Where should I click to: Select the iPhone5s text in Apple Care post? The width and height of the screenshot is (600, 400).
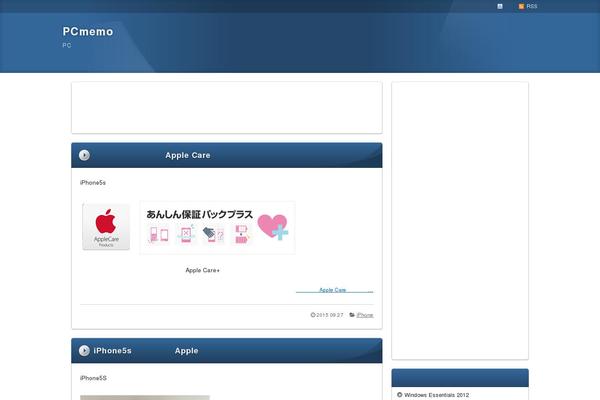(x=93, y=183)
